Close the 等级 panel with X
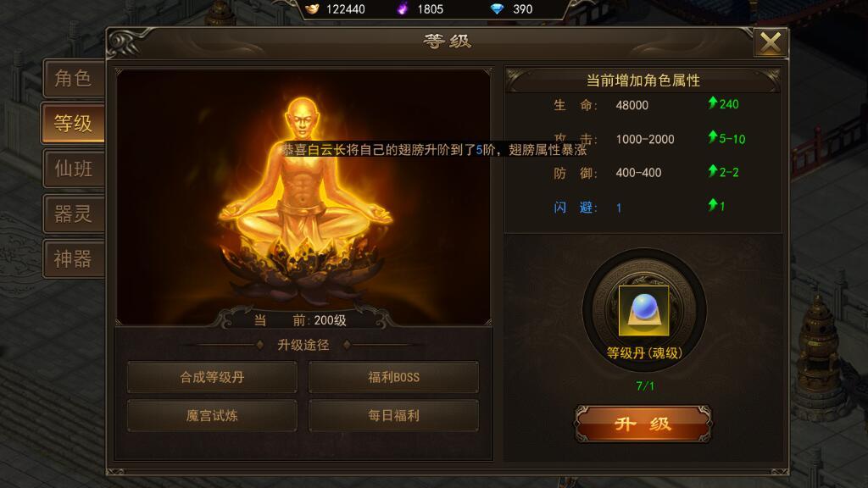This screenshot has width=868, height=488. (x=770, y=42)
